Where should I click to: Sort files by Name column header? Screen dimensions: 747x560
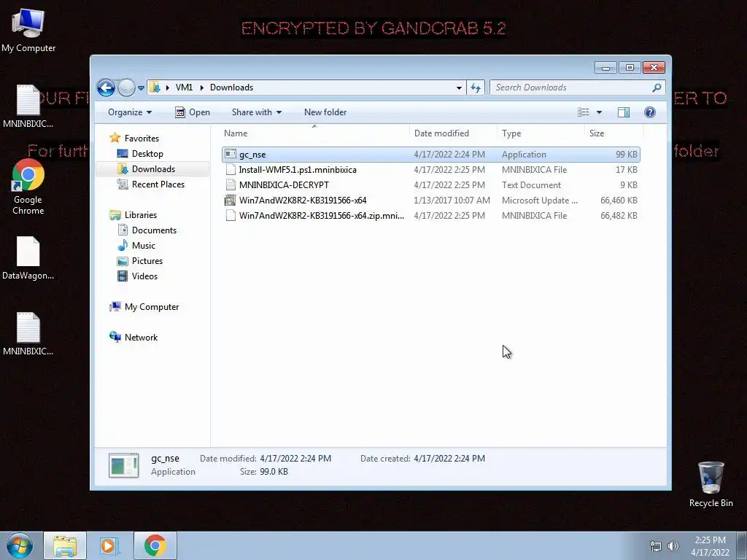[x=314, y=133]
